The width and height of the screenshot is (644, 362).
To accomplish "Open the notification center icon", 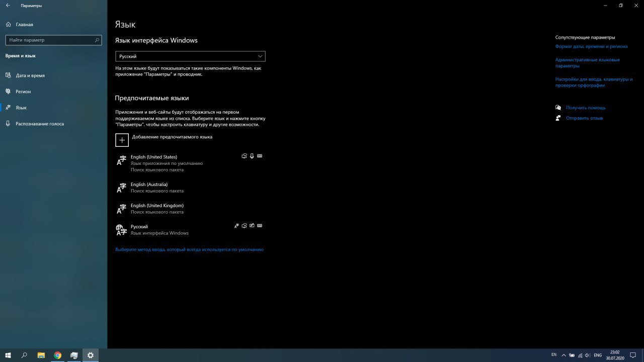I will pos(633,355).
